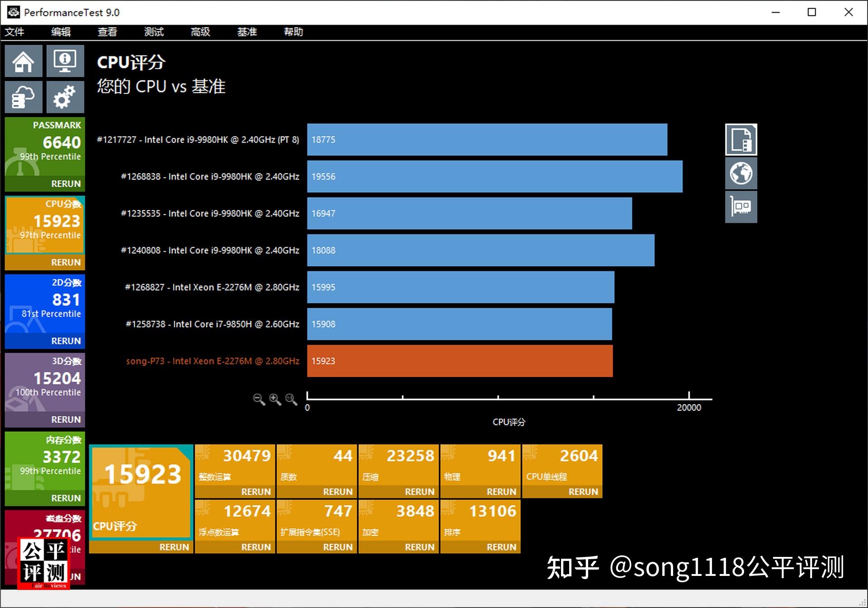Image resolution: width=868 pixels, height=608 pixels.
Task: Zoom out the CPU chart
Action: 259,399
